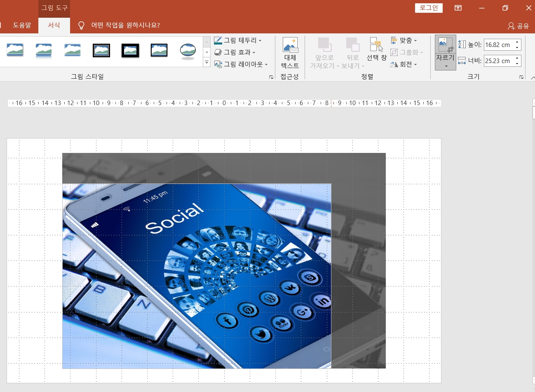Select the 서식 (Format) tab

(54, 25)
